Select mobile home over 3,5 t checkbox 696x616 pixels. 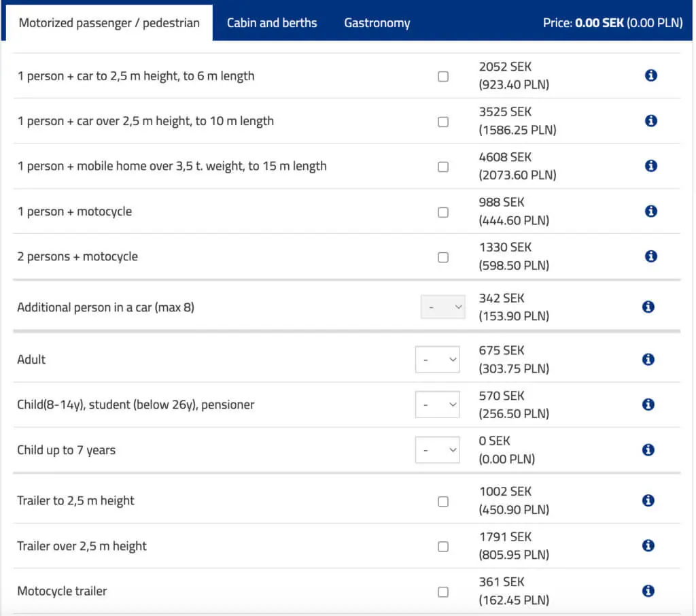(442, 167)
